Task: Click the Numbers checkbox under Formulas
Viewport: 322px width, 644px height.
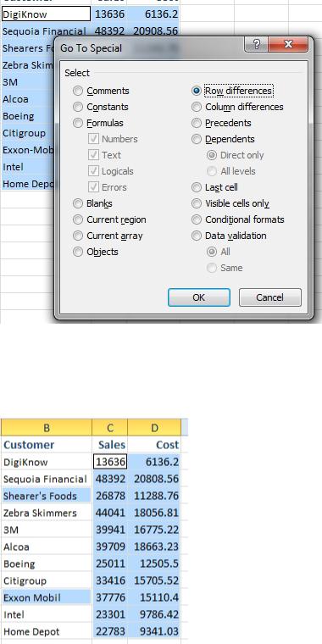Action: pyautogui.click(x=113, y=139)
